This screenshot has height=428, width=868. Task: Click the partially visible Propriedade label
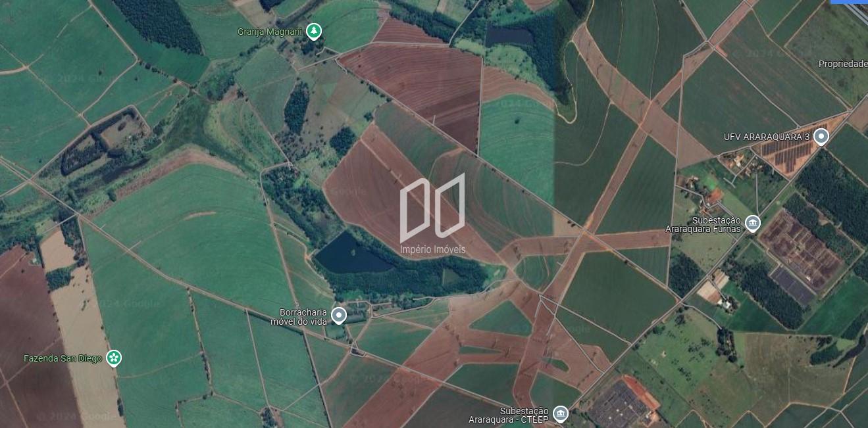(x=843, y=64)
